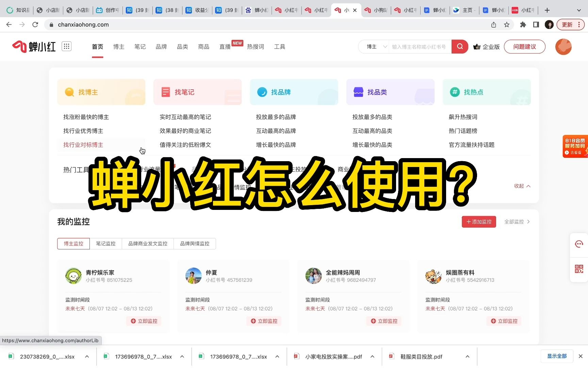Switch to 笔记监控 tab

click(x=106, y=244)
